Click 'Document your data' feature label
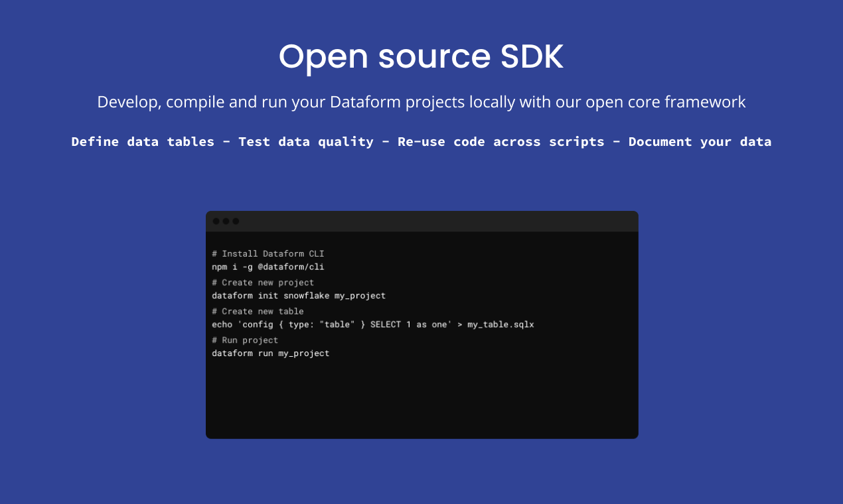The width and height of the screenshot is (843, 504). [x=700, y=141]
